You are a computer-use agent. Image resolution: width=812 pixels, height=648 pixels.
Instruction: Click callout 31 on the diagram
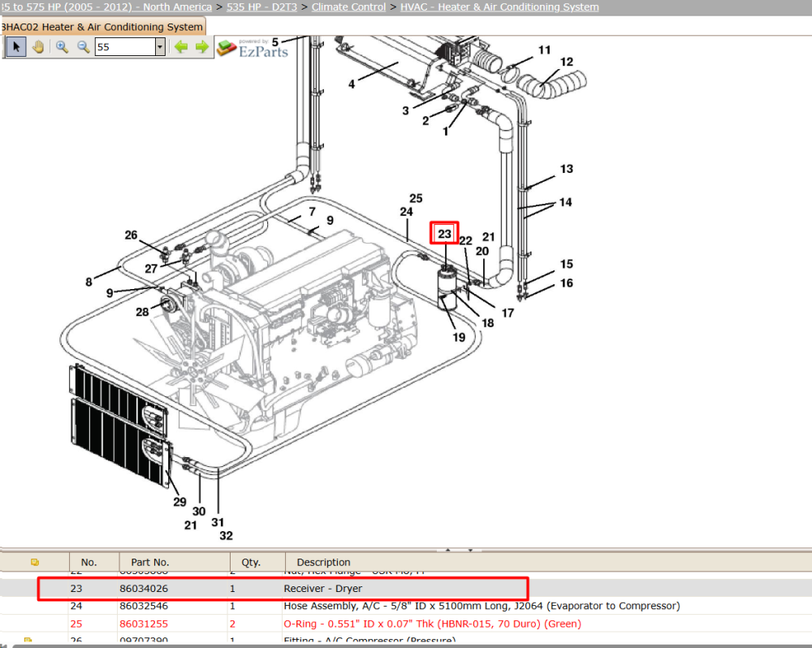[x=218, y=522]
